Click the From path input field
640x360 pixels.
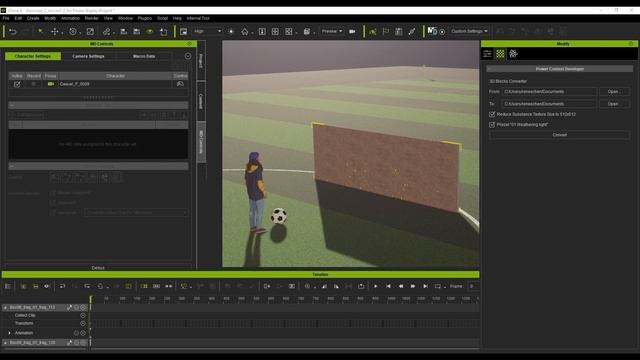tap(549, 92)
